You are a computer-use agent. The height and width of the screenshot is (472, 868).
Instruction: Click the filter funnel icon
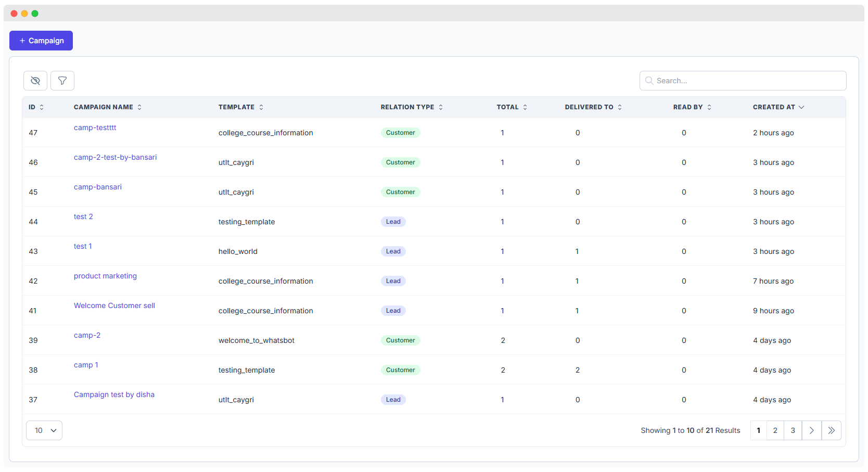pos(62,81)
